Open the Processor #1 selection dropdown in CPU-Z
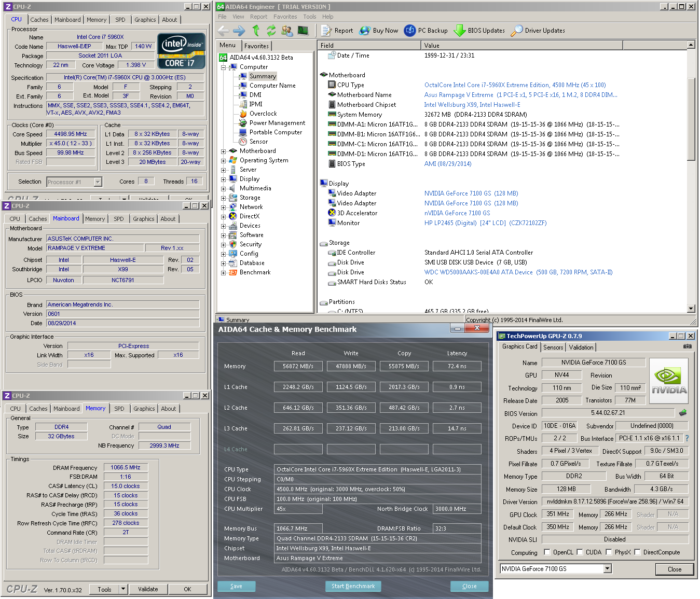 point(98,182)
